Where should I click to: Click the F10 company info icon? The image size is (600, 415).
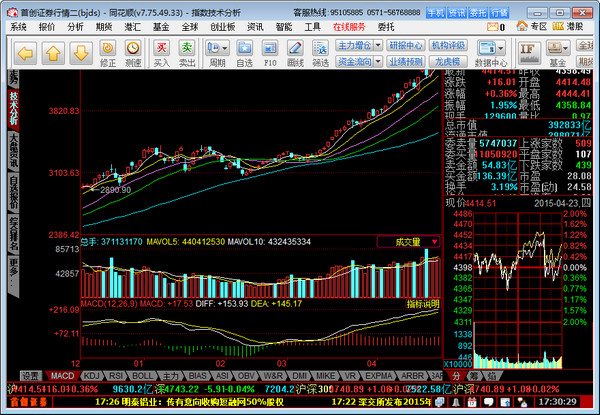pyautogui.click(x=269, y=51)
